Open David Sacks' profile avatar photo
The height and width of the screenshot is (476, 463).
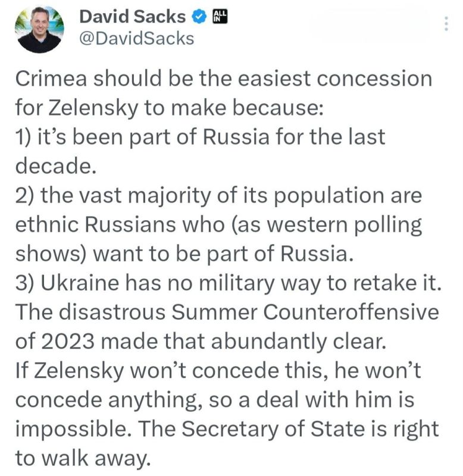[39, 29]
